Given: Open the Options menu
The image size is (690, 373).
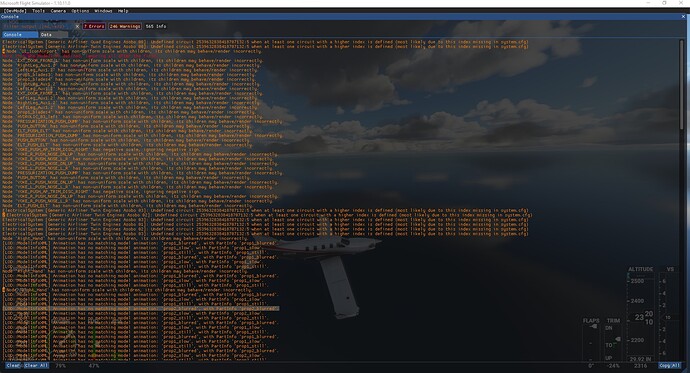Looking at the screenshot, I should pos(80,11).
